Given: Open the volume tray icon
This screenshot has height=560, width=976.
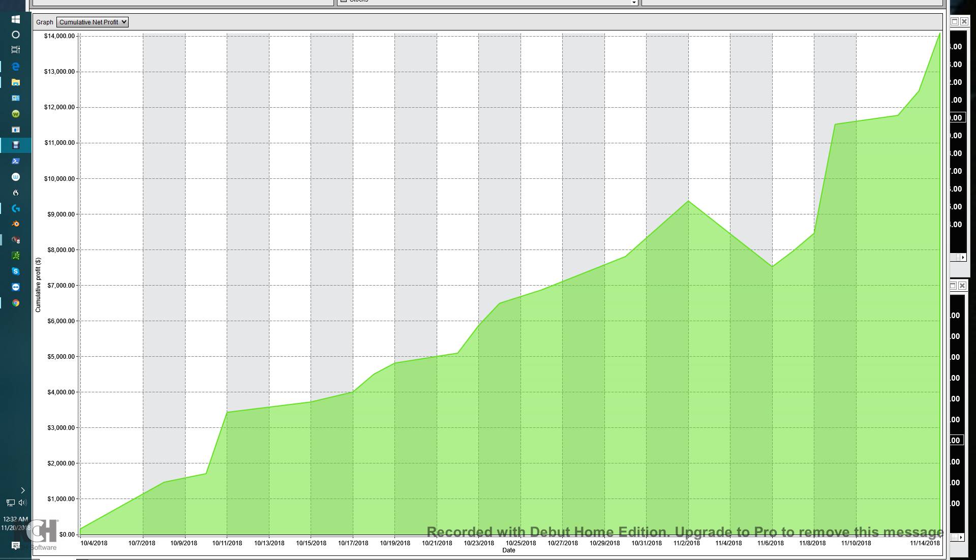Looking at the screenshot, I should click(22, 503).
